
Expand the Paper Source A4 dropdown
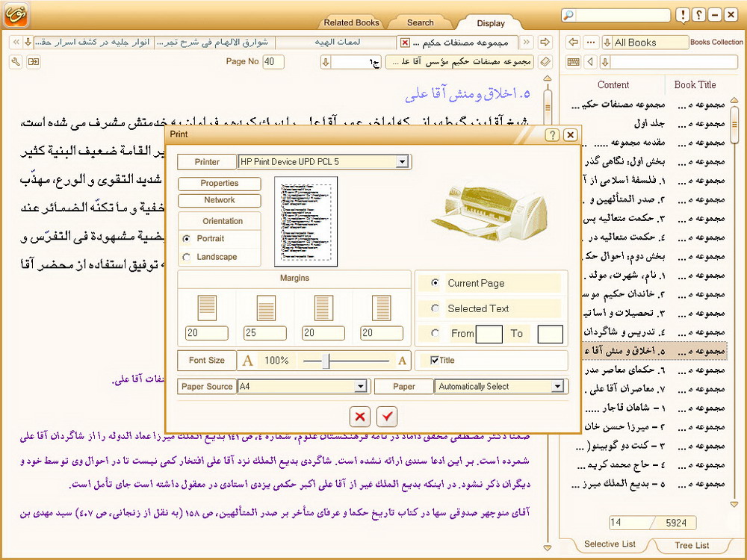click(360, 387)
